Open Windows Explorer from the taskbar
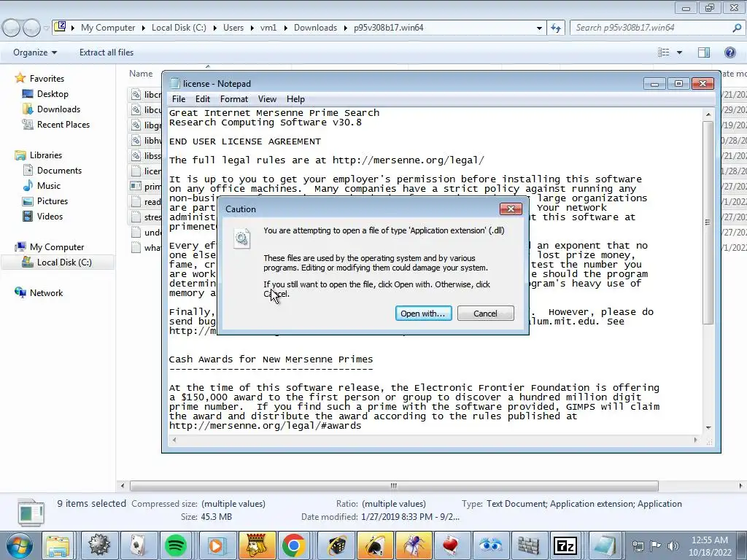The height and width of the screenshot is (560, 747). 58,545
